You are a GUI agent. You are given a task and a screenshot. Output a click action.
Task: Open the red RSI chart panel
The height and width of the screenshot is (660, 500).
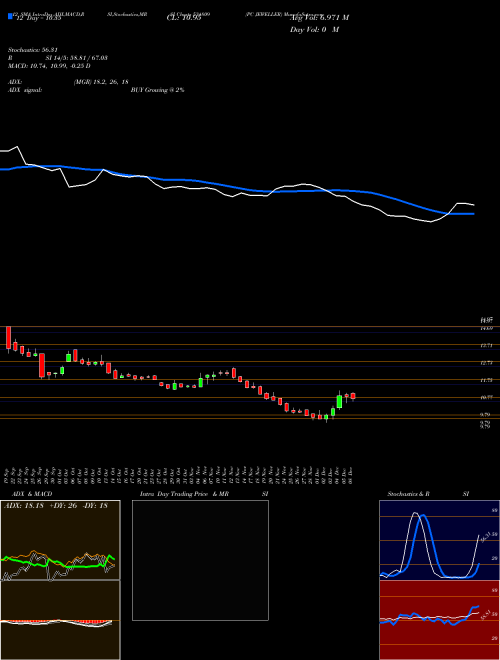pyautogui.click(x=439, y=620)
